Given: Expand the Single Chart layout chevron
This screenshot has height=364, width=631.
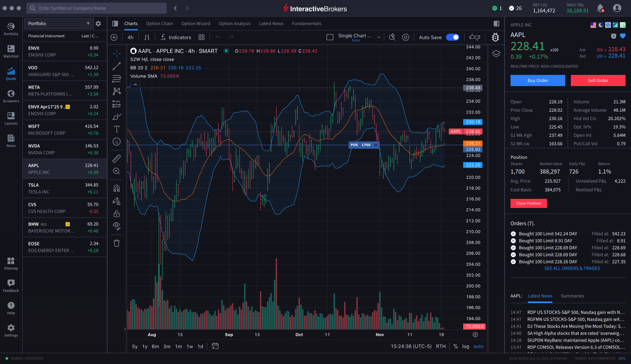Looking at the screenshot, I should [379, 37].
